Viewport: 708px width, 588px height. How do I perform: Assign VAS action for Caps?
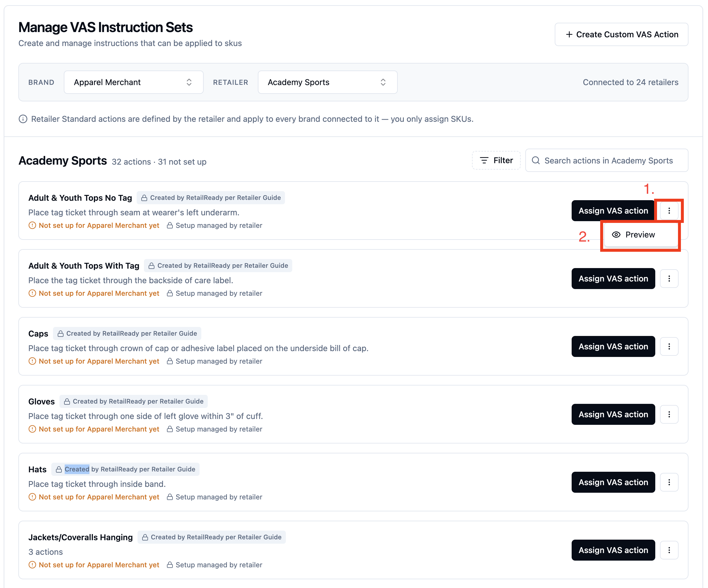point(613,346)
